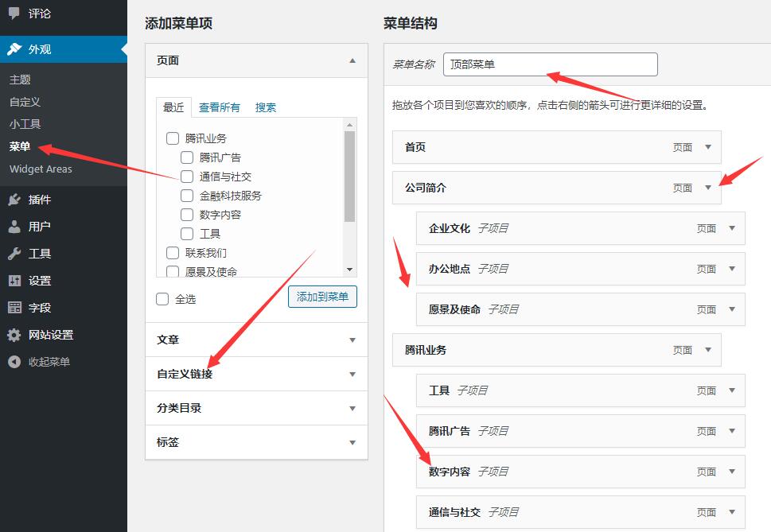The image size is (771, 532).
Task: Click the page list vertical scrollbar
Action: click(349, 177)
